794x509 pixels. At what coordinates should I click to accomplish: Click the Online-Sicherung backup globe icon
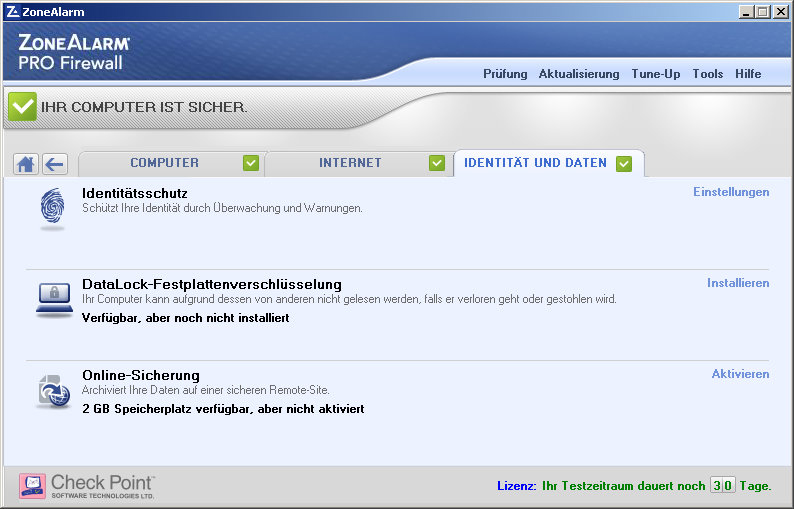54,391
